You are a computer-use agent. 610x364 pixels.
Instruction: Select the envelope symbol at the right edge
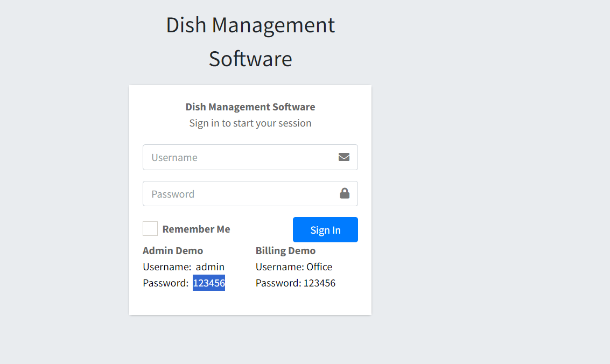343,157
